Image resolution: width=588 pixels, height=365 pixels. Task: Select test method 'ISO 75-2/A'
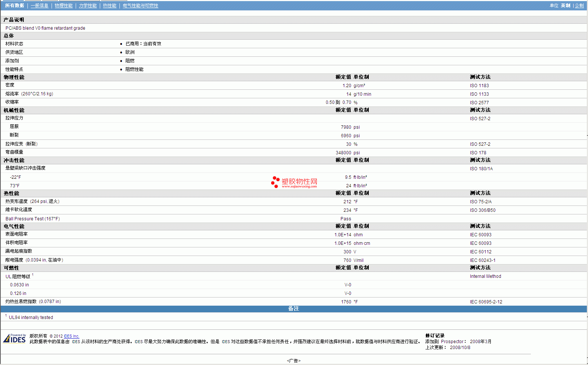point(480,202)
